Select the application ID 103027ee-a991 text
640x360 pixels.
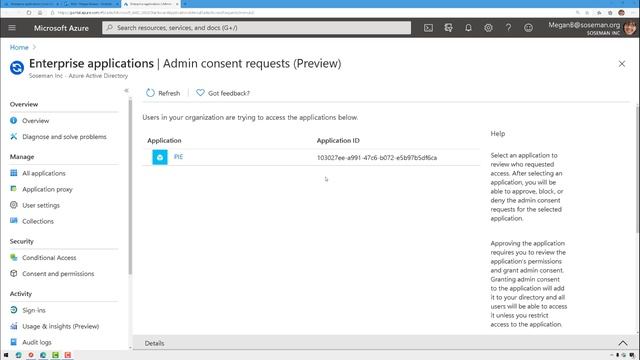pyautogui.click(x=377, y=158)
